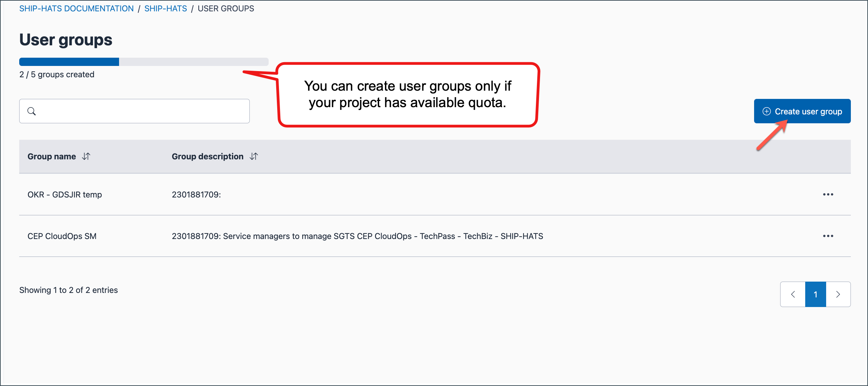
Task: Open SHIP-HATS breadcrumb link
Action: 166,9
